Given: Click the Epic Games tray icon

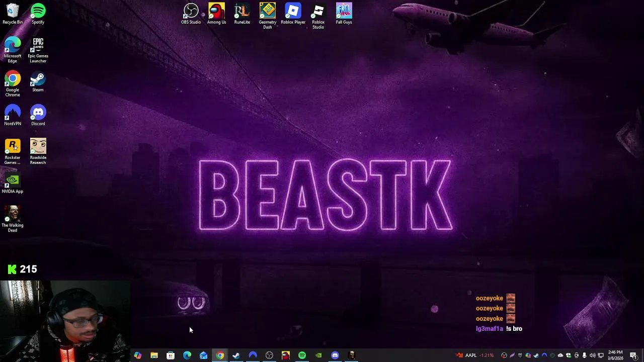Looking at the screenshot, I should [x=520, y=355].
